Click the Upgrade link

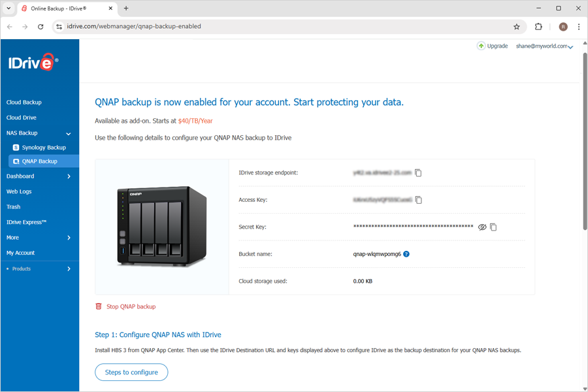coord(497,46)
